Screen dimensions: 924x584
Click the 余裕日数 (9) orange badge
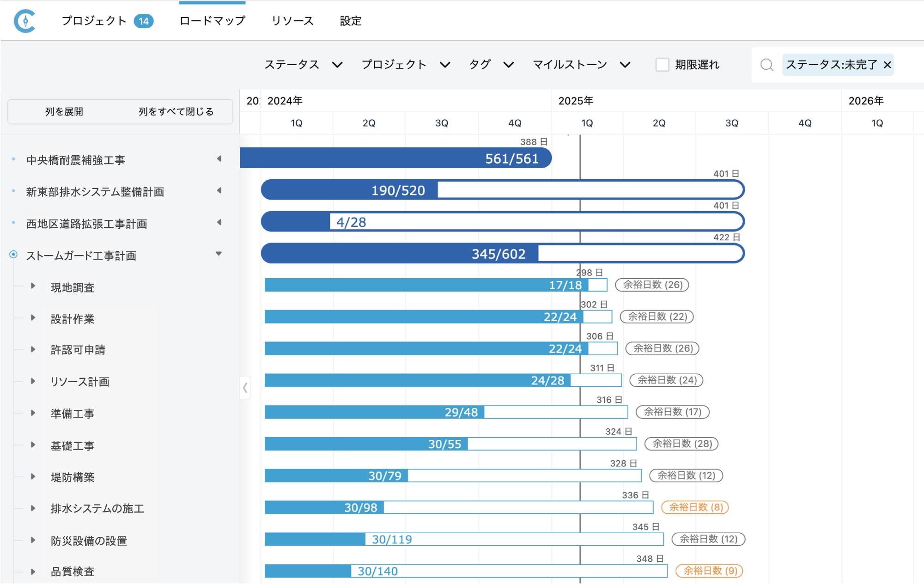709,571
